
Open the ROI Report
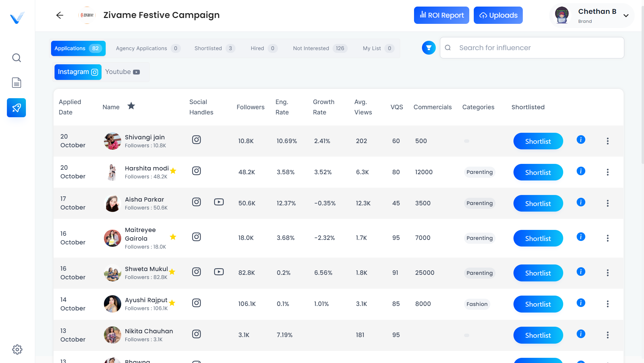pos(442,15)
